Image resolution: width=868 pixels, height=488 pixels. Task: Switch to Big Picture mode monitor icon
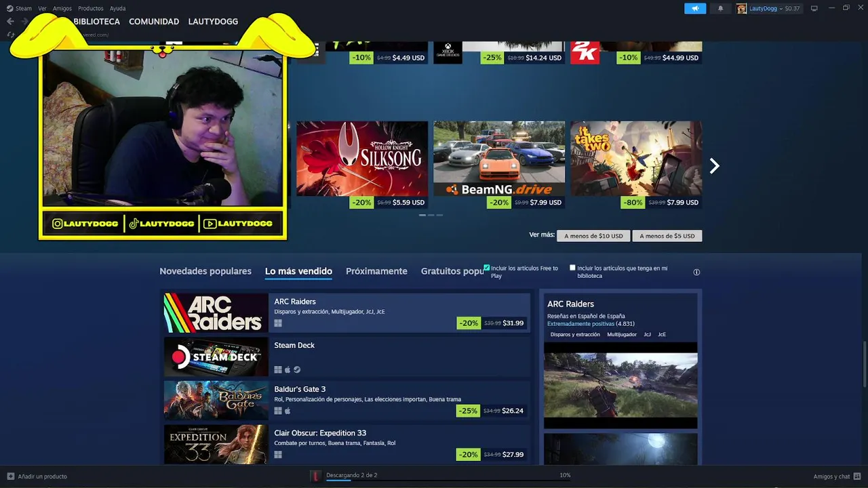tap(814, 8)
